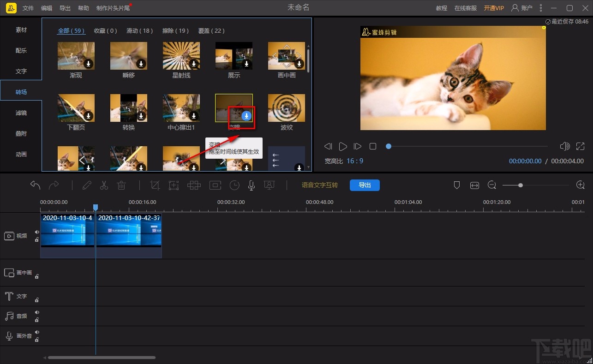Image resolution: width=593 pixels, height=364 pixels.
Task: Click the trash delete icon
Action: [121, 185]
